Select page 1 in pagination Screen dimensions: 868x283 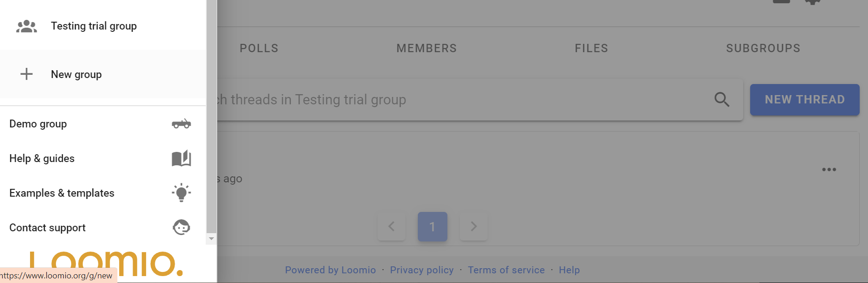[x=433, y=226]
